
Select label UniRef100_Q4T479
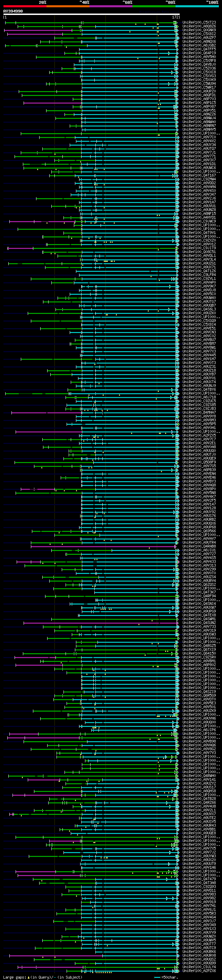(199, 879)
